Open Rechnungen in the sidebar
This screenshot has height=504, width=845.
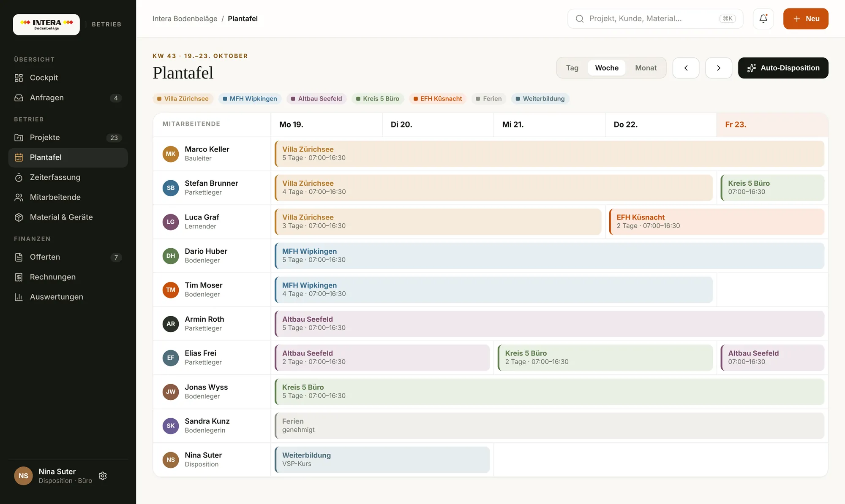(x=68, y=277)
